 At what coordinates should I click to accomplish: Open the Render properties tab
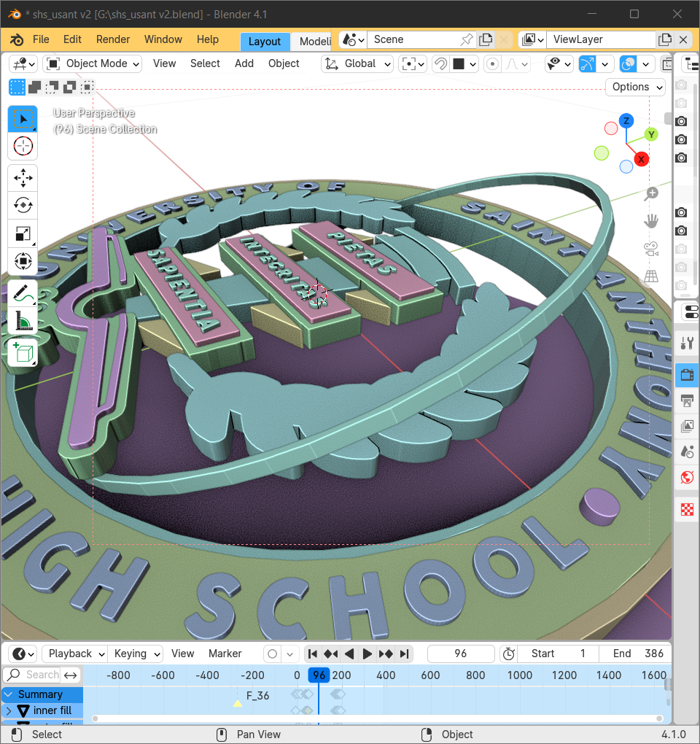[687, 376]
